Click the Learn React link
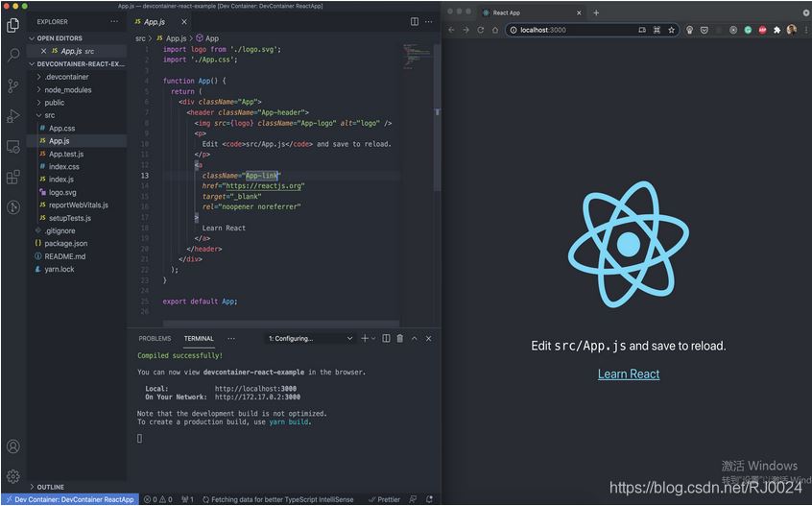This screenshot has width=812, height=506. (x=629, y=373)
